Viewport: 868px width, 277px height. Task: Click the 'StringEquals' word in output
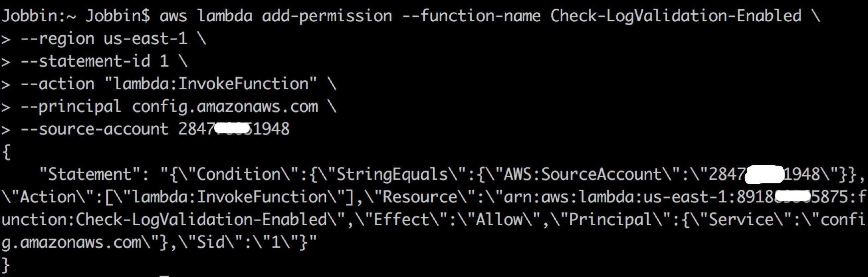pyautogui.click(x=392, y=175)
